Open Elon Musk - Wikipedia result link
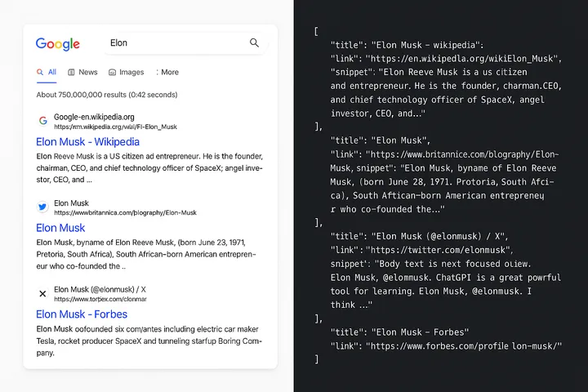The width and height of the screenshot is (588, 392). coord(87,142)
